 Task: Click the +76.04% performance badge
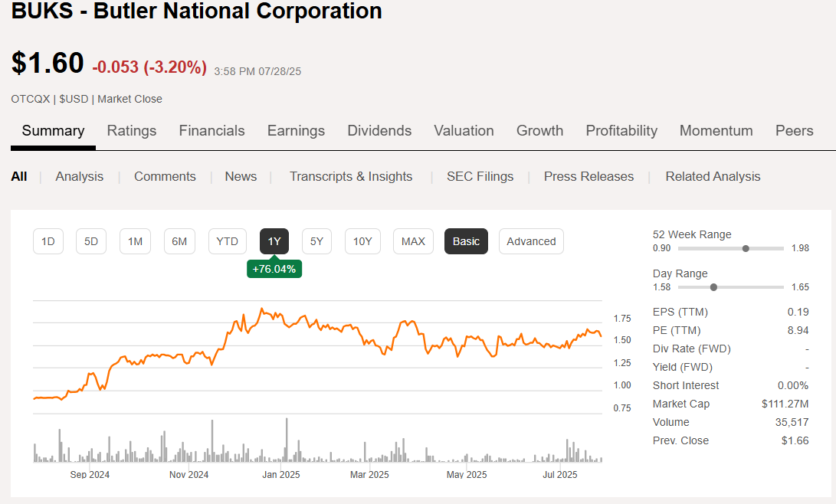click(x=274, y=269)
